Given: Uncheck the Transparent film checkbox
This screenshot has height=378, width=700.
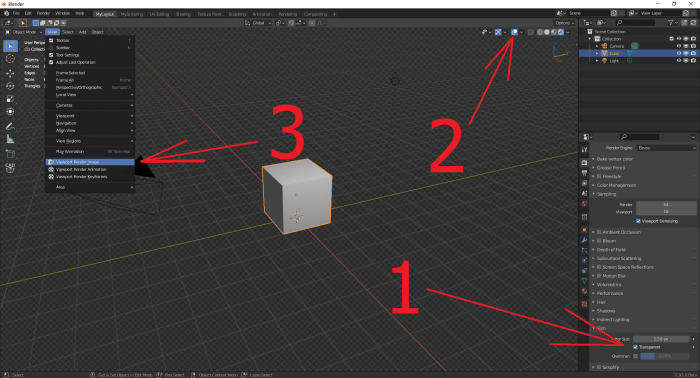Looking at the screenshot, I should tap(636, 347).
